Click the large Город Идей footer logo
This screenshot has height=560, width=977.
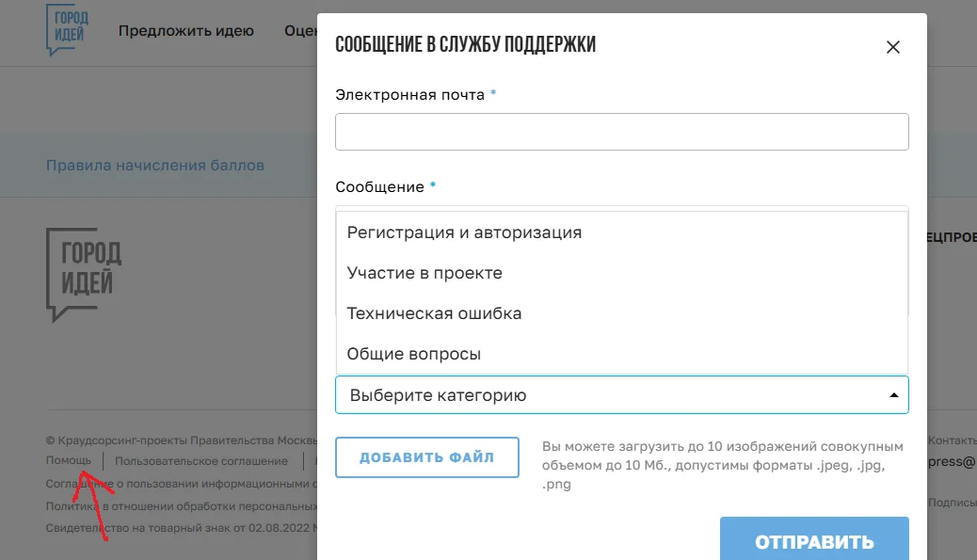[x=84, y=275]
